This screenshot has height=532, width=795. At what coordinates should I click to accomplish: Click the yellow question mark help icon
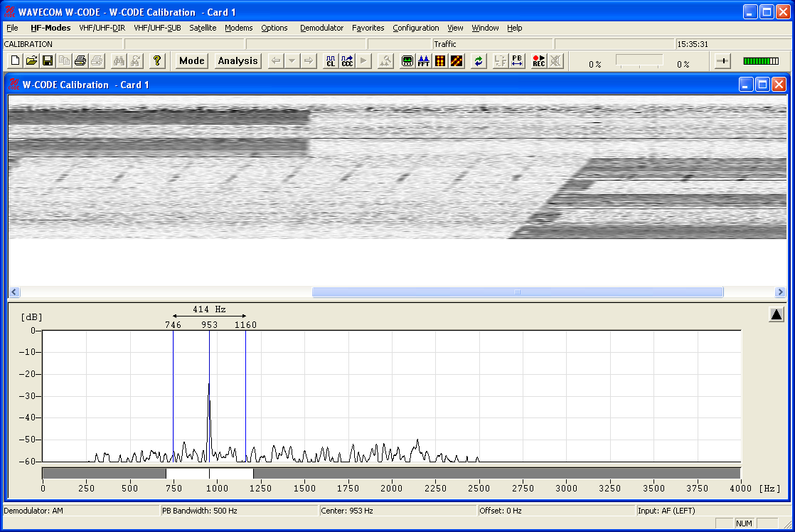(157, 61)
